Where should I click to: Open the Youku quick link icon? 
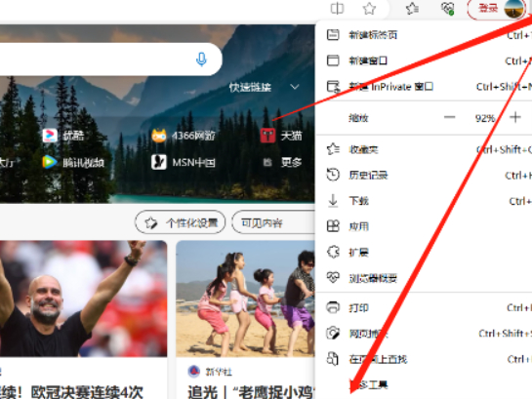pyautogui.click(x=50, y=136)
